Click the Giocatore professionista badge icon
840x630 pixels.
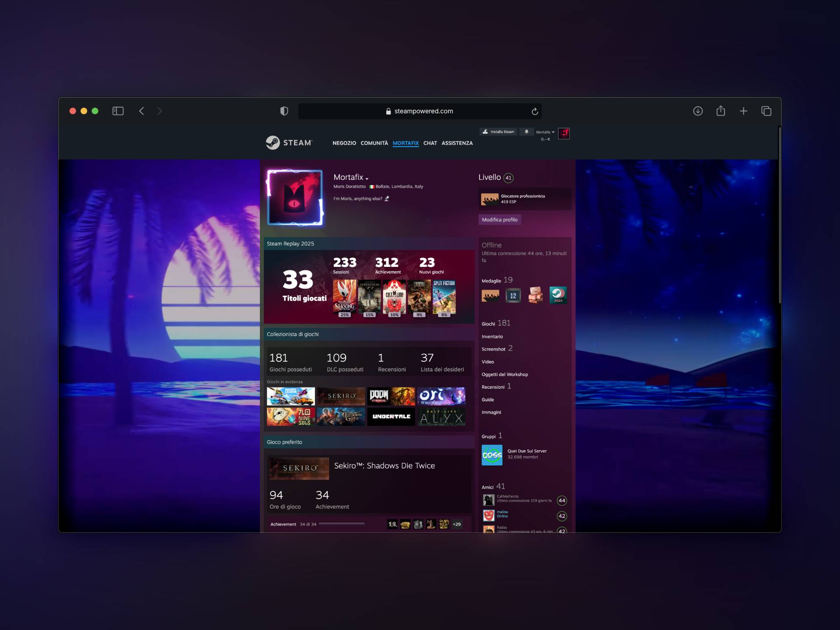490,199
